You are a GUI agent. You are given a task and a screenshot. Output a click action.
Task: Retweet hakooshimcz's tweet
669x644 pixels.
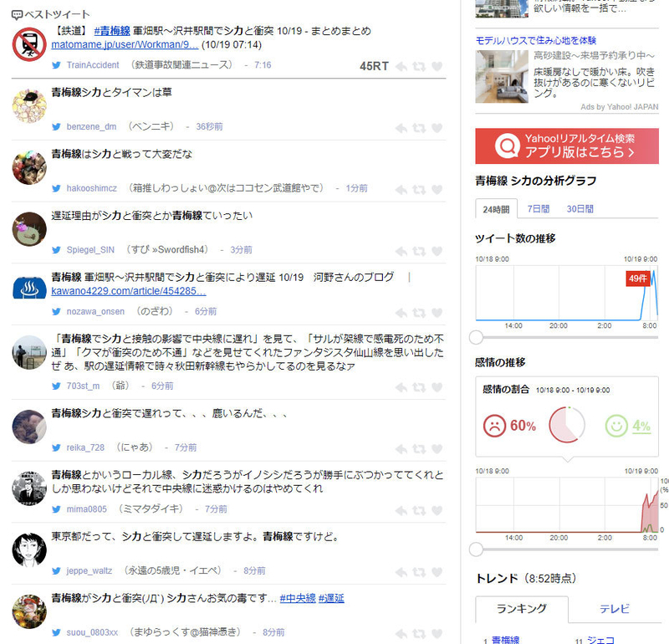pyautogui.click(x=419, y=190)
